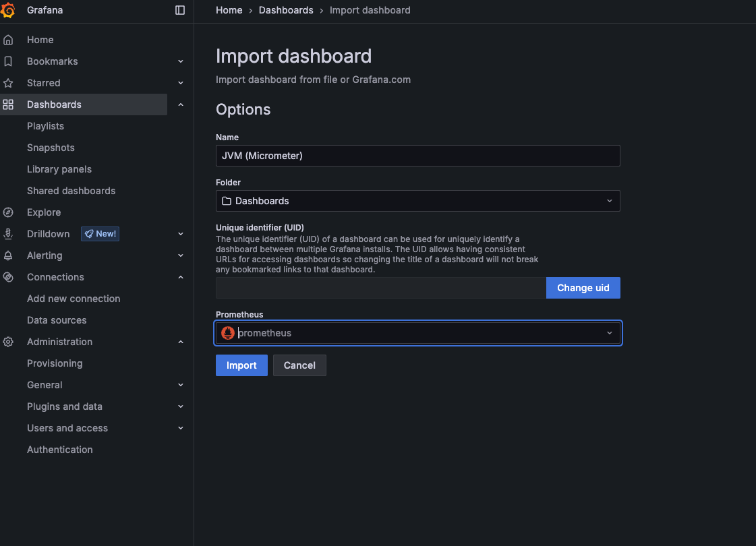
Task: Expand the Starred section chevron
Action: pos(180,83)
